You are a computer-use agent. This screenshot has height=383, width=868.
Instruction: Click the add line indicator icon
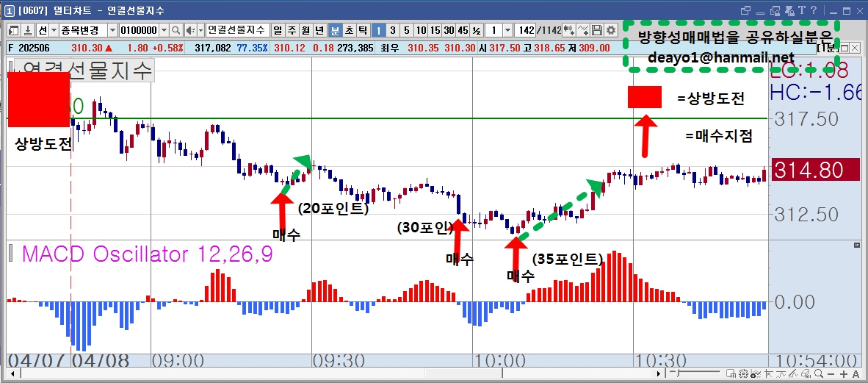pos(583,30)
